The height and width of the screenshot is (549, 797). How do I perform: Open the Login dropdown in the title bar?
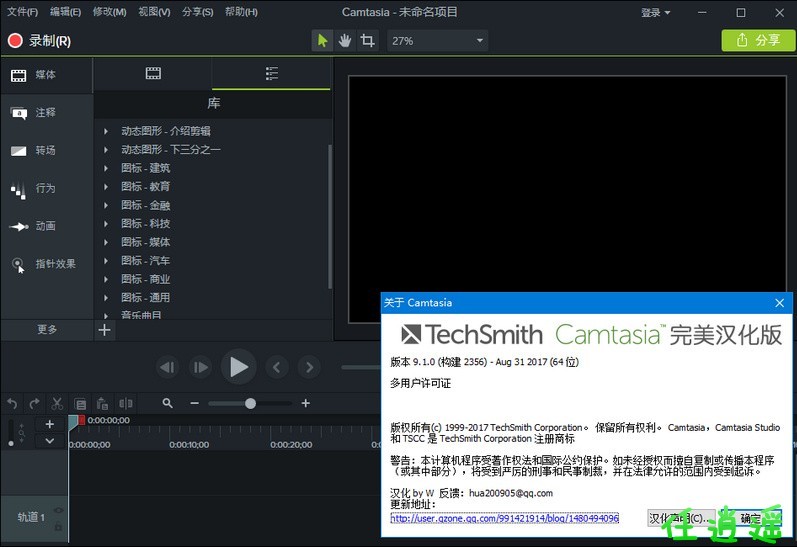pyautogui.click(x=655, y=13)
